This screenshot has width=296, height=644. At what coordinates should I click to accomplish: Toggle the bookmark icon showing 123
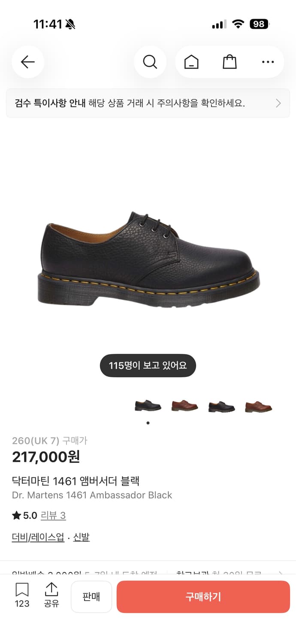coord(22,595)
